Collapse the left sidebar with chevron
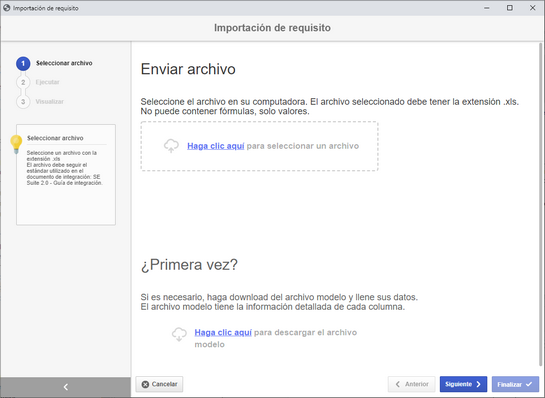 point(66,387)
